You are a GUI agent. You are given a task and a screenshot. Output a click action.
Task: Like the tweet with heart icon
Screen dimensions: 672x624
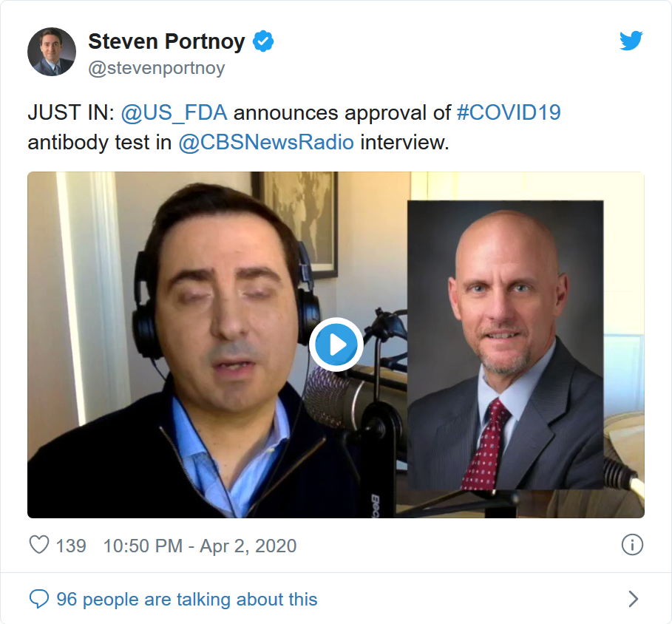point(39,545)
